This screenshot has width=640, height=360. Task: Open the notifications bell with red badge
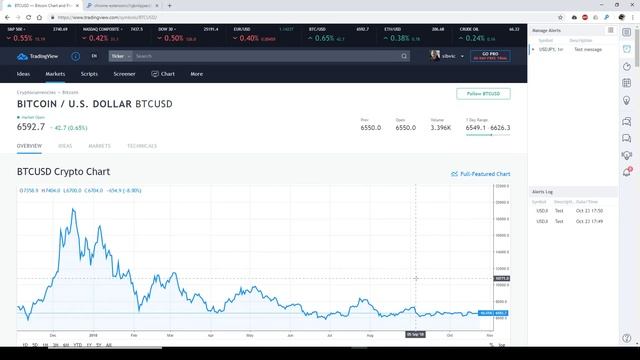[627, 172]
